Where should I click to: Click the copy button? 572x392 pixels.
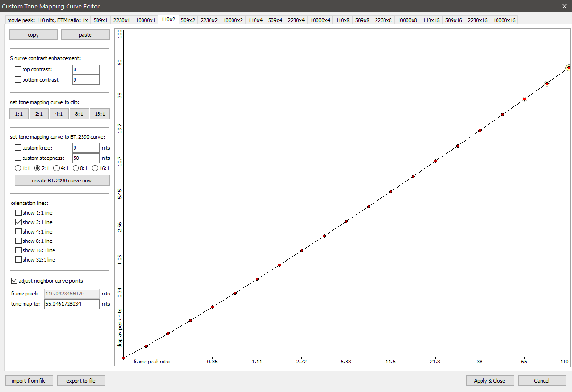(x=33, y=35)
